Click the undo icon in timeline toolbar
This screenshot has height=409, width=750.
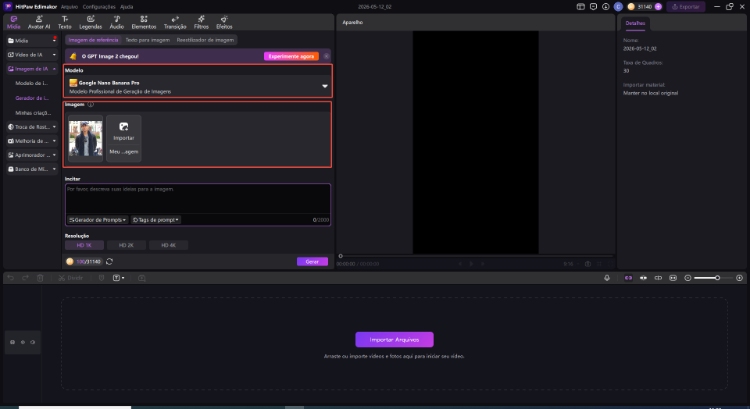[11, 278]
